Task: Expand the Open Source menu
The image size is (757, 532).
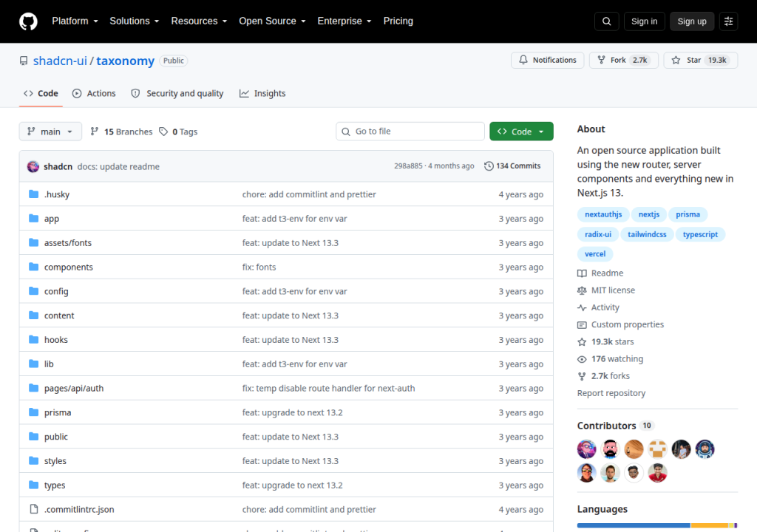Action: click(272, 21)
